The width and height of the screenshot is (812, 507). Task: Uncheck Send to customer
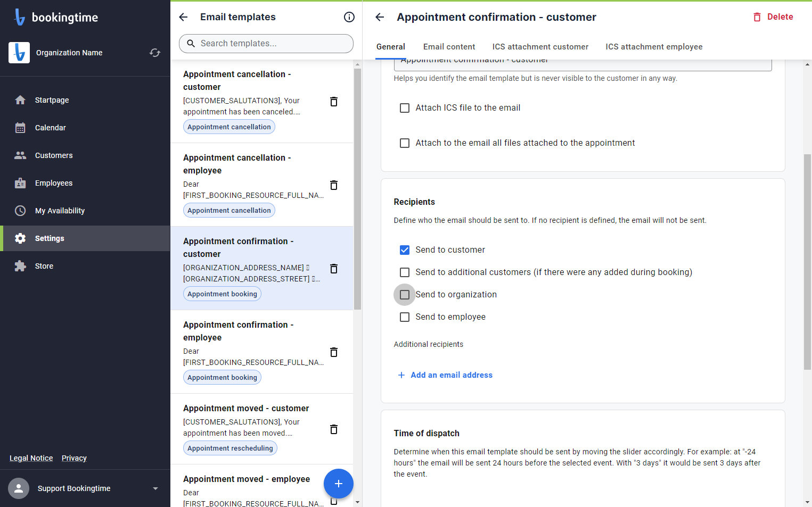(405, 250)
